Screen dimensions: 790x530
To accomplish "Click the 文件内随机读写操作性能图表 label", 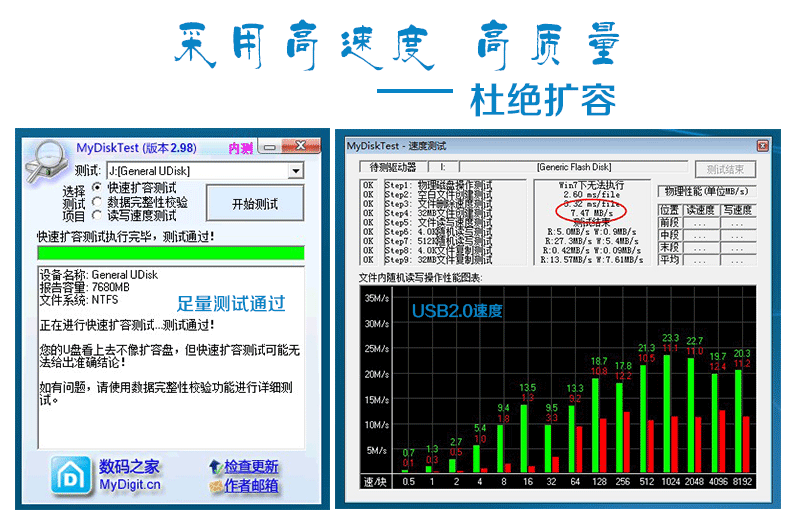I will pos(420,278).
